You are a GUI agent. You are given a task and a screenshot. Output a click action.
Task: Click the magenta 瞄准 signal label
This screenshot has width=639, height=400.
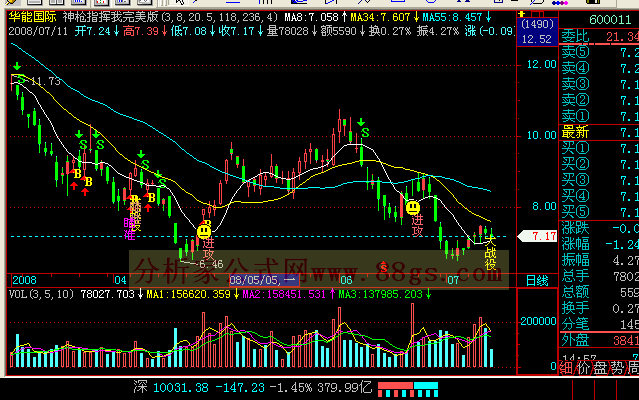129,229
